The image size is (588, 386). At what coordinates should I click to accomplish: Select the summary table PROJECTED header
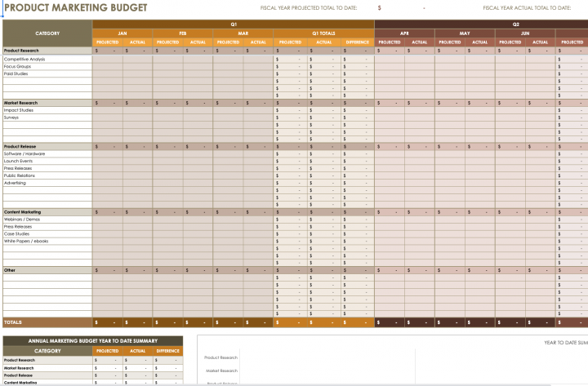(x=108, y=351)
